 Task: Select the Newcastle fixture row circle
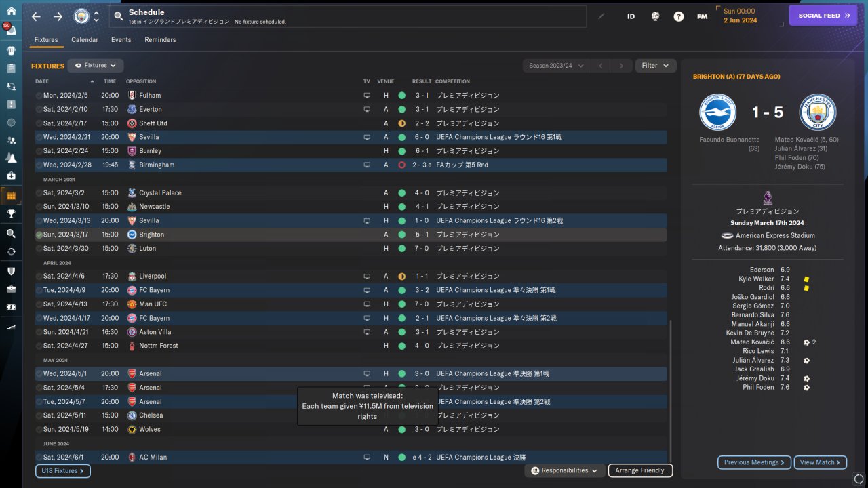39,207
